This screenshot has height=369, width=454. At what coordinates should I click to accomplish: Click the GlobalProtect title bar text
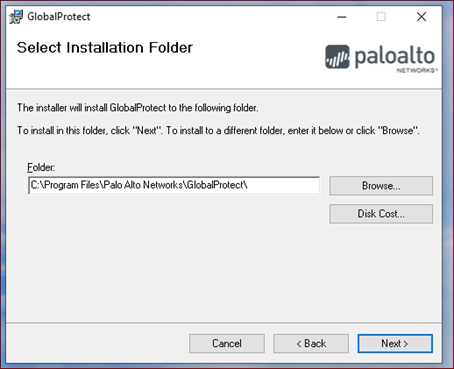tap(59, 17)
